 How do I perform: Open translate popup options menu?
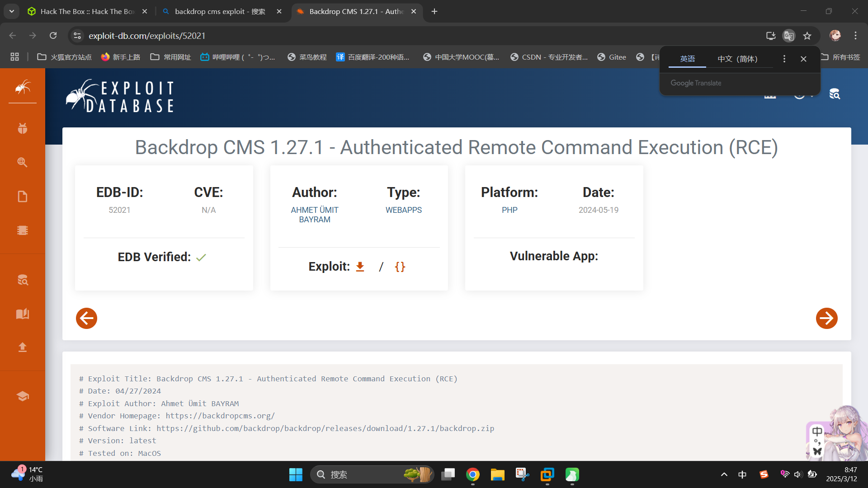tap(784, 59)
